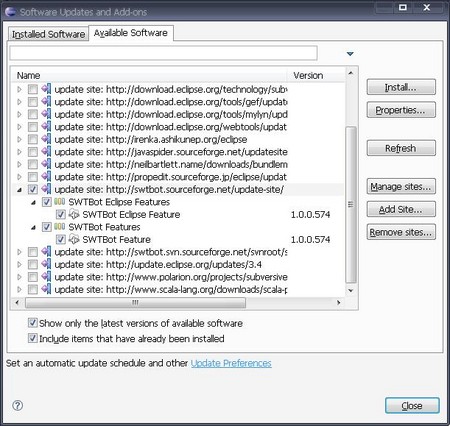Click scroll right arrow of horizontal scrollbar
Image resolution: width=450 pixels, height=426 pixels.
(339, 302)
